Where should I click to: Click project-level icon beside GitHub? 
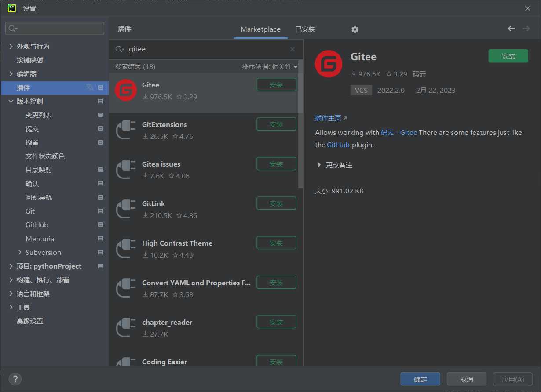coord(100,225)
